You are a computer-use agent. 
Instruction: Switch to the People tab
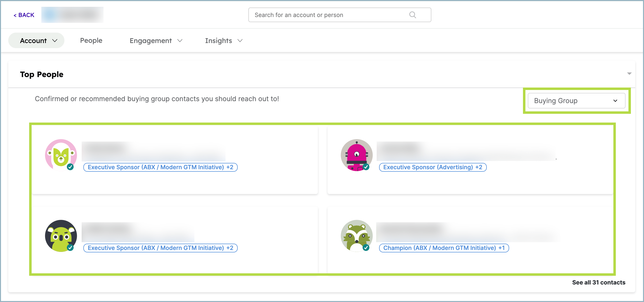(91, 41)
